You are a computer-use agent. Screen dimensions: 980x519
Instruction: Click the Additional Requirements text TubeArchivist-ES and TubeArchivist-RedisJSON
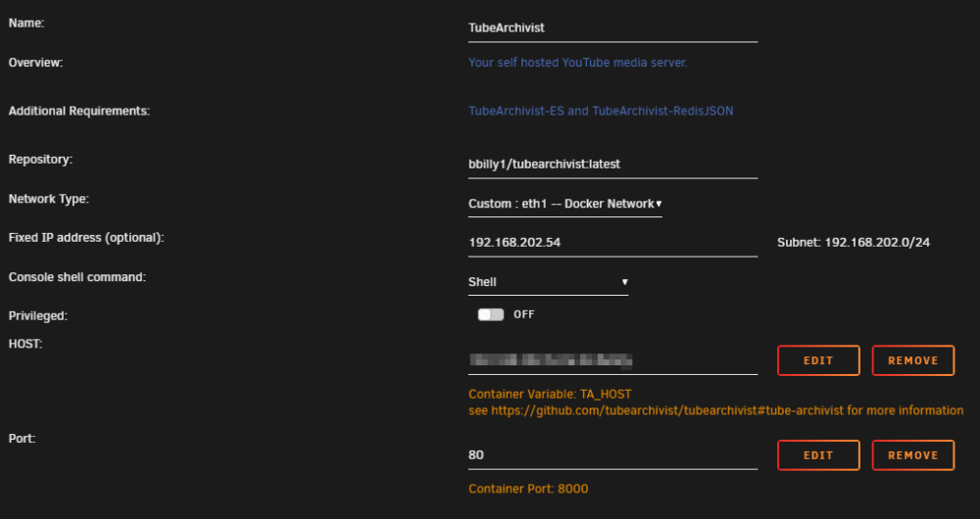pos(601,112)
